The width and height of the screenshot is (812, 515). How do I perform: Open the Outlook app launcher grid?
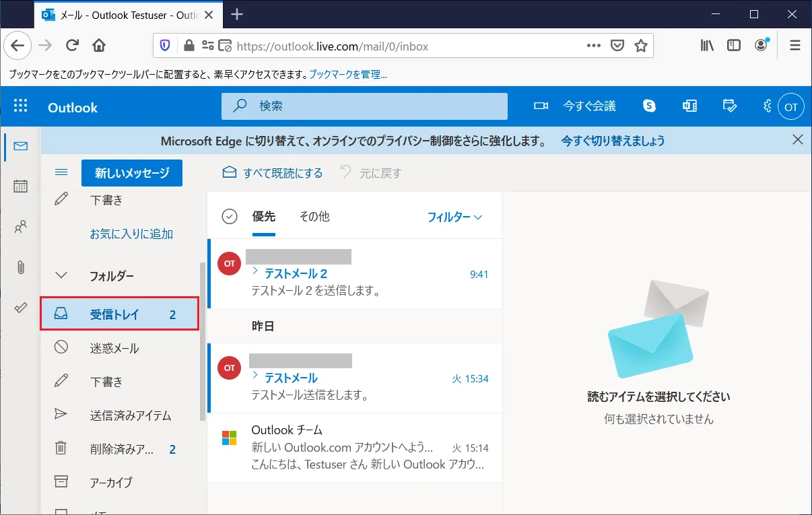(21, 106)
